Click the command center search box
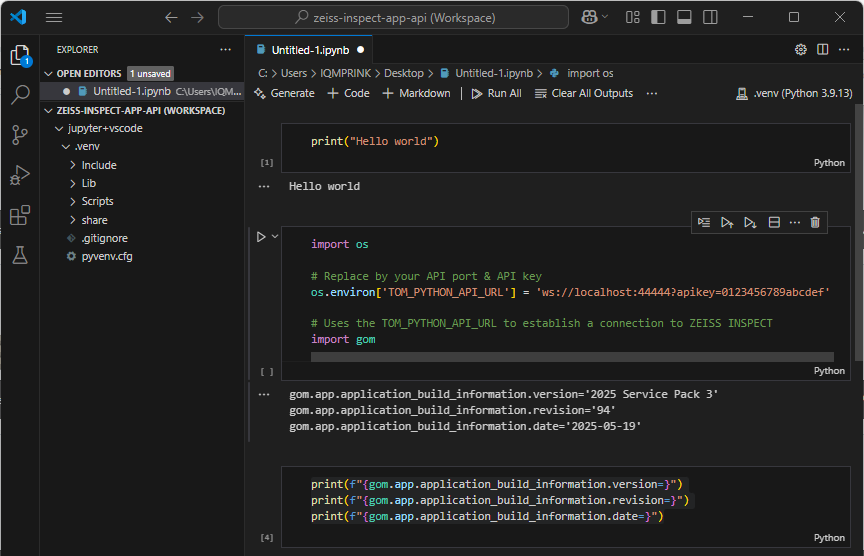This screenshot has width=864, height=556. tap(393, 17)
